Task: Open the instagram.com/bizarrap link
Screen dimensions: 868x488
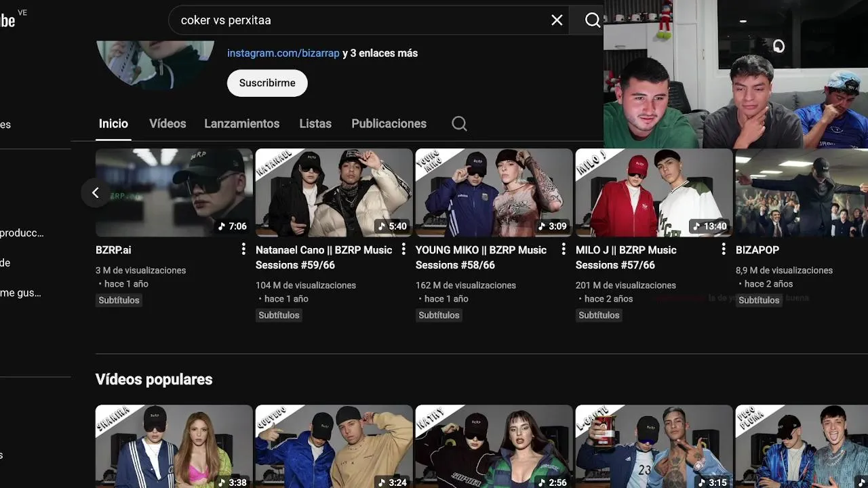Action: click(x=283, y=53)
